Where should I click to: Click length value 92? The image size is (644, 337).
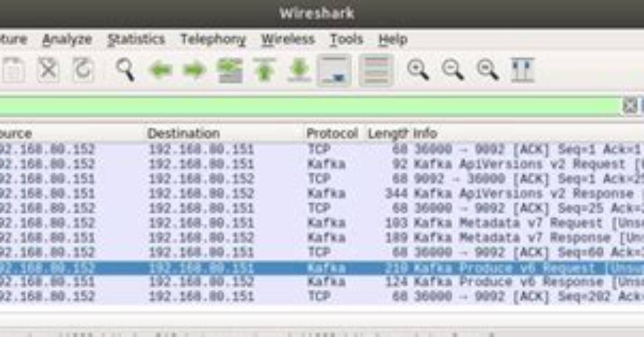coord(400,164)
